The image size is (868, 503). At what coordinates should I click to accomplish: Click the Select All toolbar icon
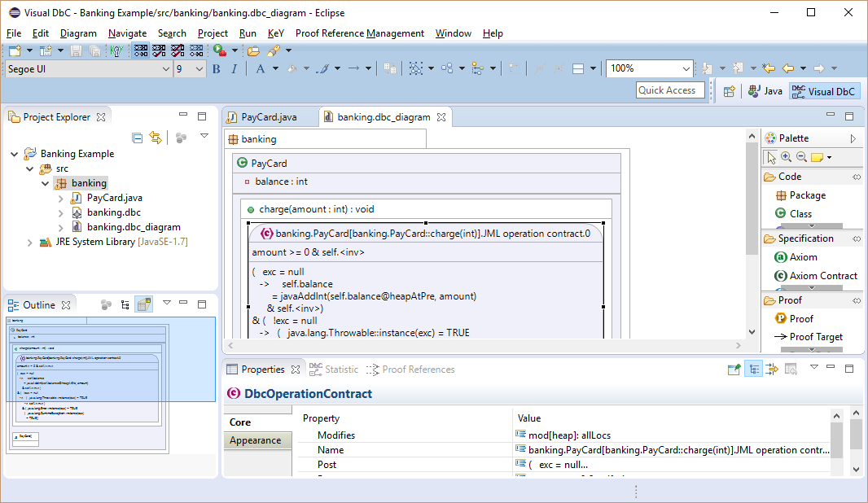416,68
